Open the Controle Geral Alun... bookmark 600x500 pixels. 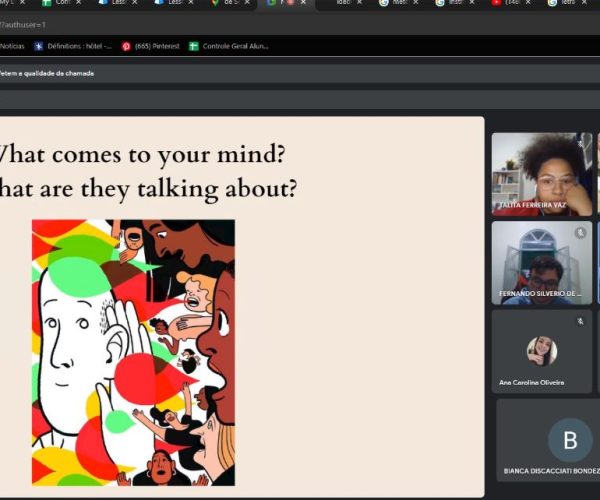click(228, 46)
